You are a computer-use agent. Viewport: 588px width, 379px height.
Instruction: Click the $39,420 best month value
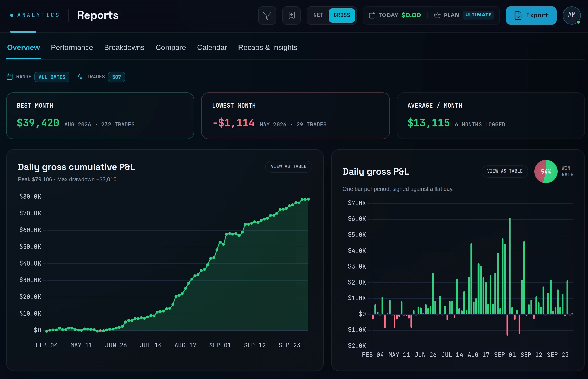[x=38, y=123]
